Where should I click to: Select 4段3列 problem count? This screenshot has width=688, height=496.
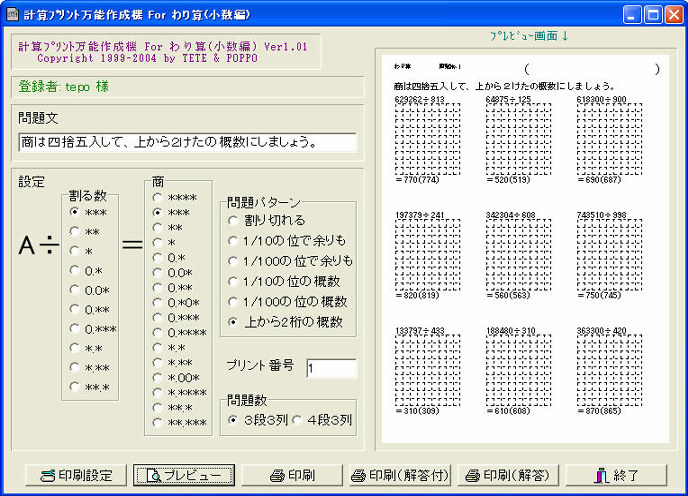(322, 420)
